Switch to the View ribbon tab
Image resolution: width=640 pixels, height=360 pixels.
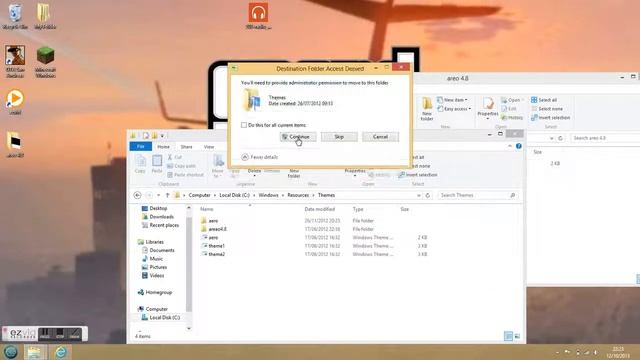click(209, 147)
